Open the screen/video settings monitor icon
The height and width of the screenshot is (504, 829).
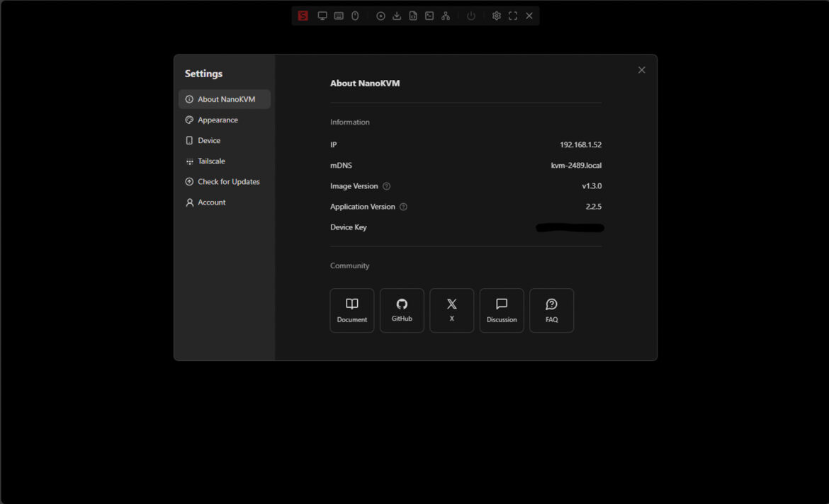click(322, 16)
